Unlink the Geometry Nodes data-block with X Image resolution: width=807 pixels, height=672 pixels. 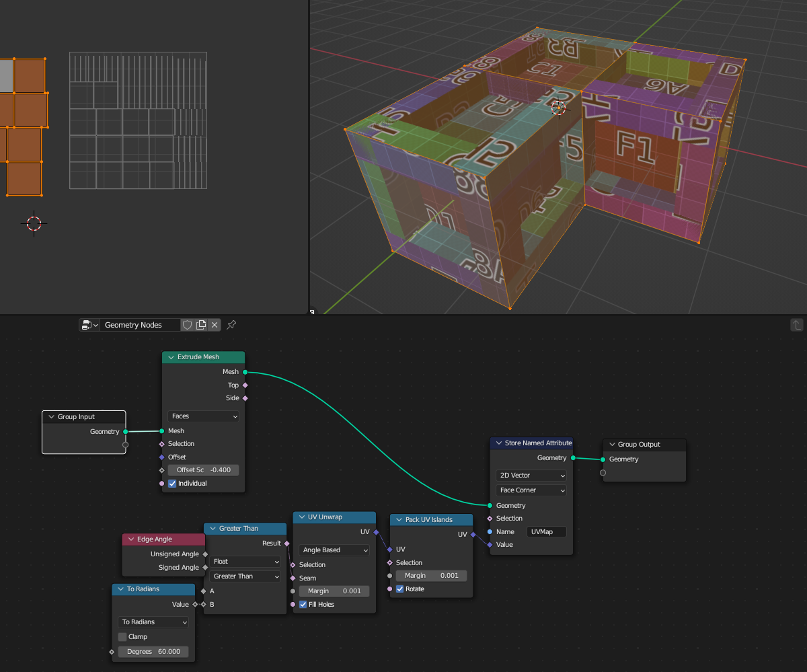[x=215, y=325]
